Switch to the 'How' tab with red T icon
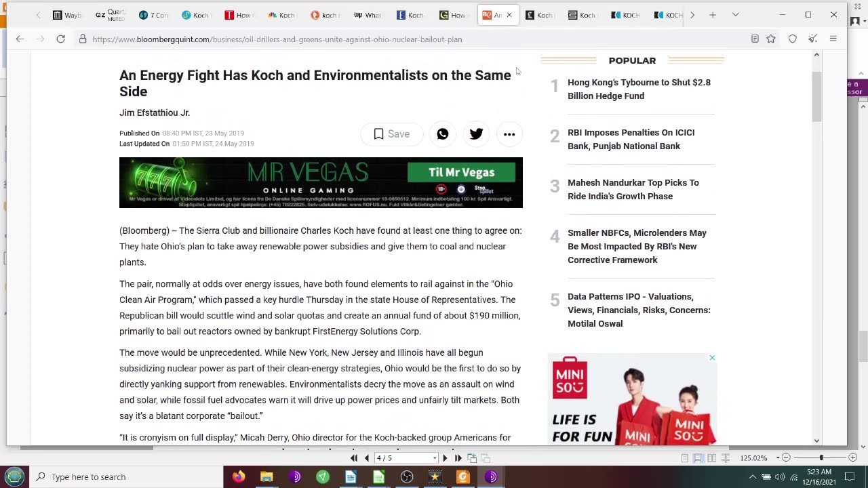 tap(239, 15)
